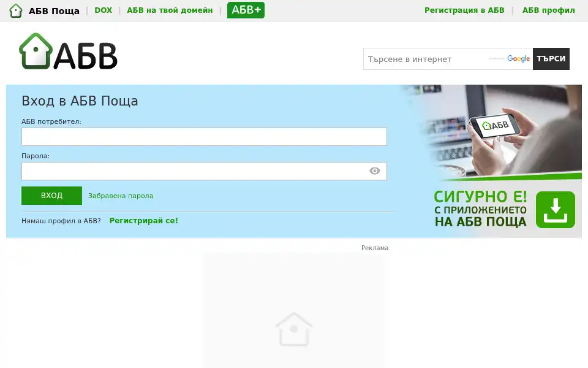Open АБВ профил link

click(548, 10)
